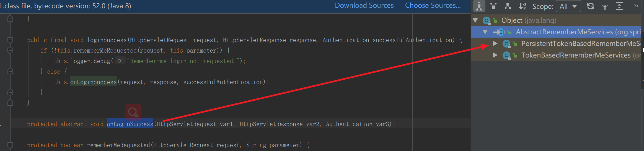The image size is (644, 151).
Task: Click the fold end marker closing the else block
Action: (x=10, y=92)
